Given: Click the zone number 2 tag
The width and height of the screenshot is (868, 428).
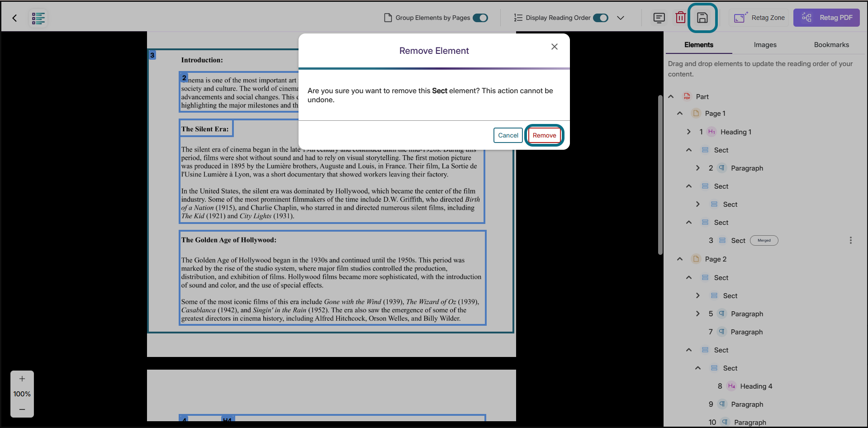Looking at the screenshot, I should [184, 77].
